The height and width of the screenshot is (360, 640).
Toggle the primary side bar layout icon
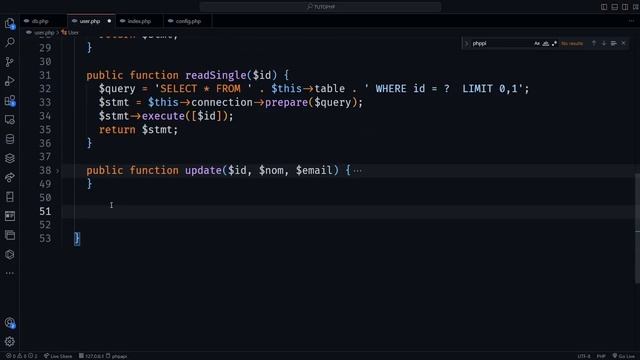pos(604,7)
